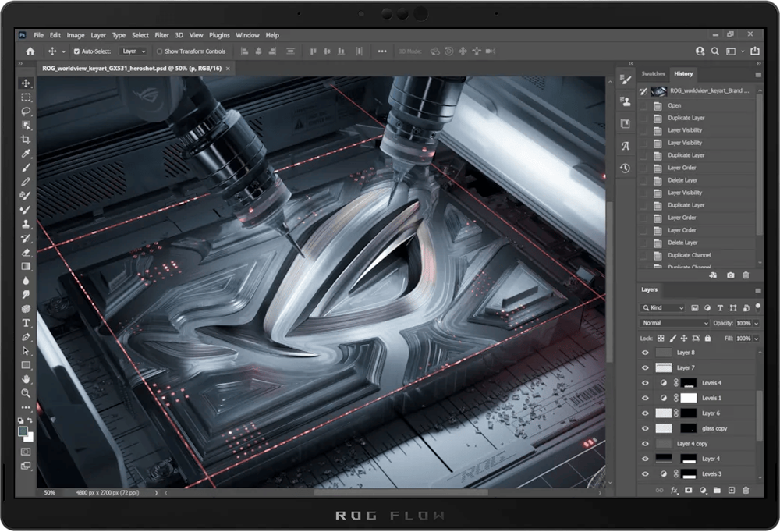The image size is (780, 532).
Task: Open the foreground color swatch
Action: (x=23, y=431)
